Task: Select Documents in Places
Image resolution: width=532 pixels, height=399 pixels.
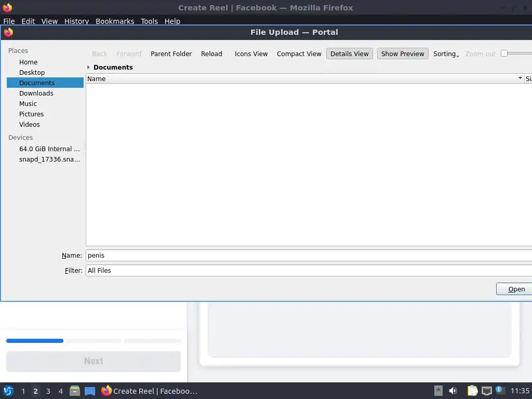Action: (x=45, y=83)
